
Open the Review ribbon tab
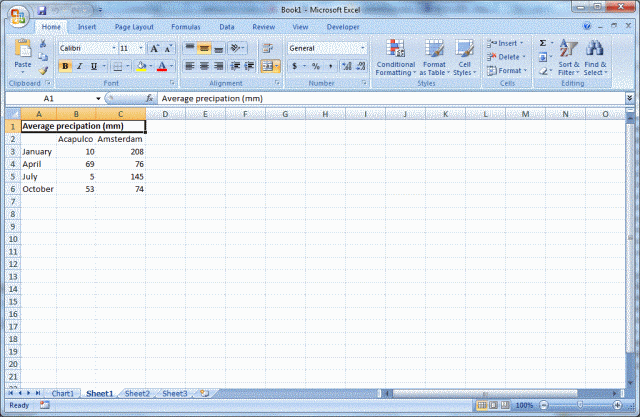[264, 27]
